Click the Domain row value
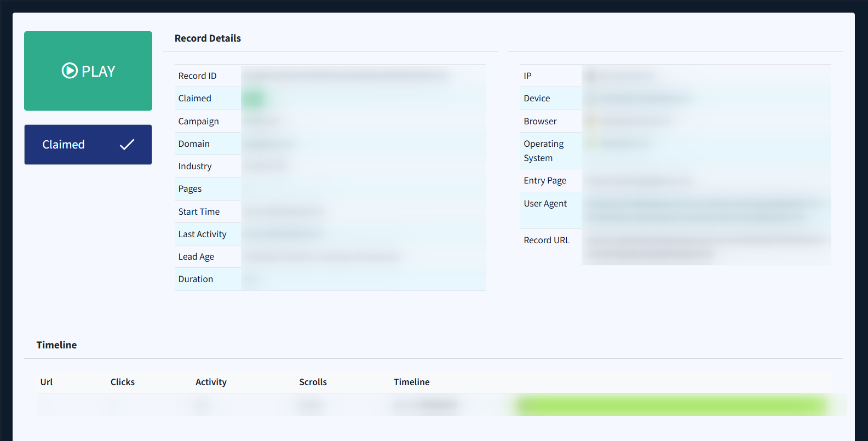 (x=269, y=144)
